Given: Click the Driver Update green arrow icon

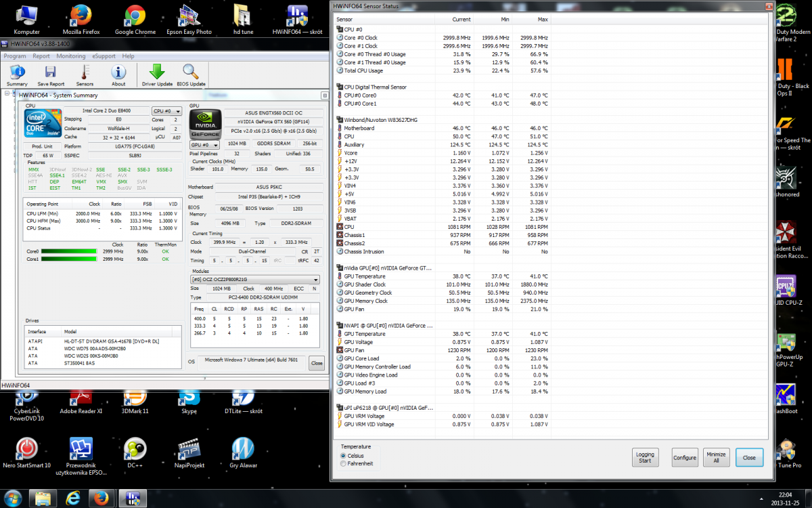Looking at the screenshot, I should coord(157,75).
